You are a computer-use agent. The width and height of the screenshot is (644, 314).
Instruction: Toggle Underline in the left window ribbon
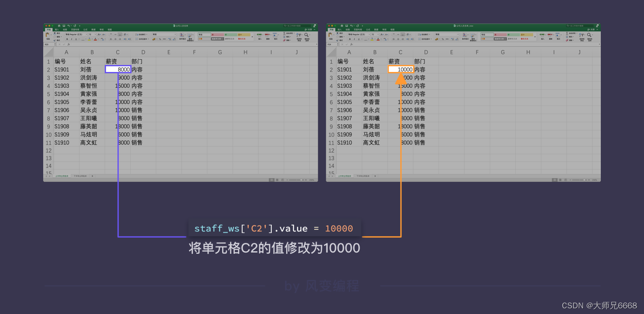click(x=76, y=39)
